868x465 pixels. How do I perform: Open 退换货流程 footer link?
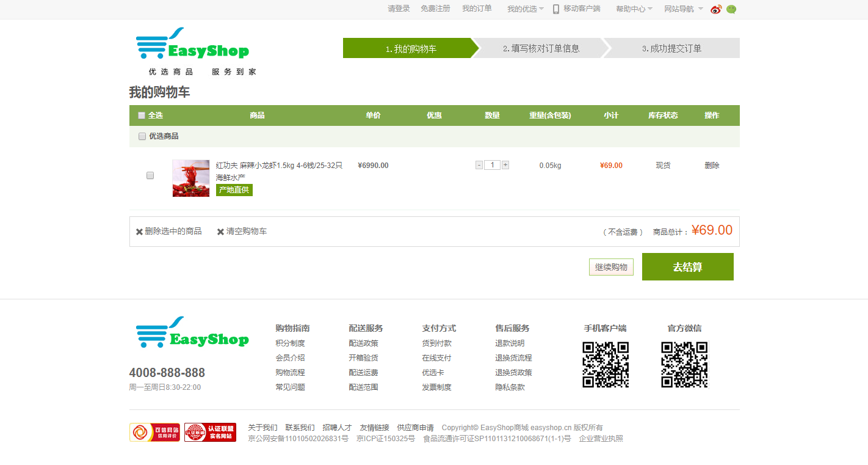(x=513, y=358)
